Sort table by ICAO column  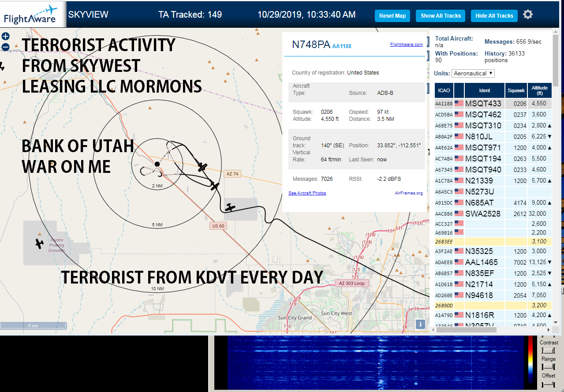[x=444, y=90]
